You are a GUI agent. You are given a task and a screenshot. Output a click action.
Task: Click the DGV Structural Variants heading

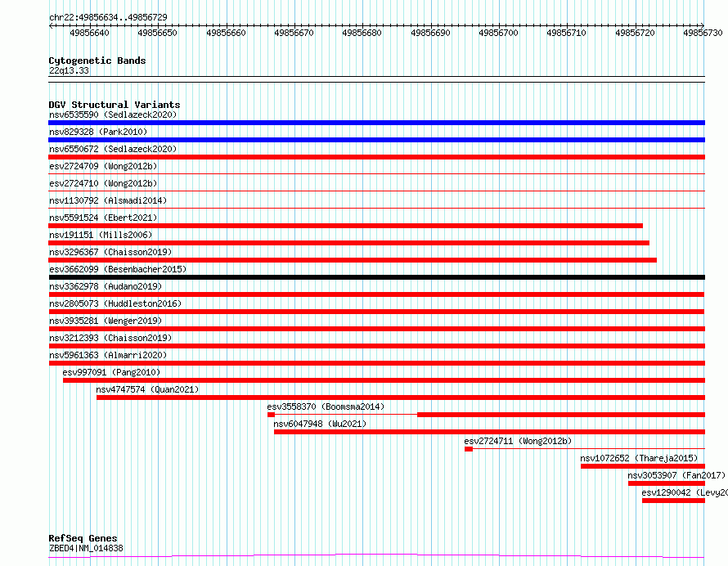click(x=115, y=105)
